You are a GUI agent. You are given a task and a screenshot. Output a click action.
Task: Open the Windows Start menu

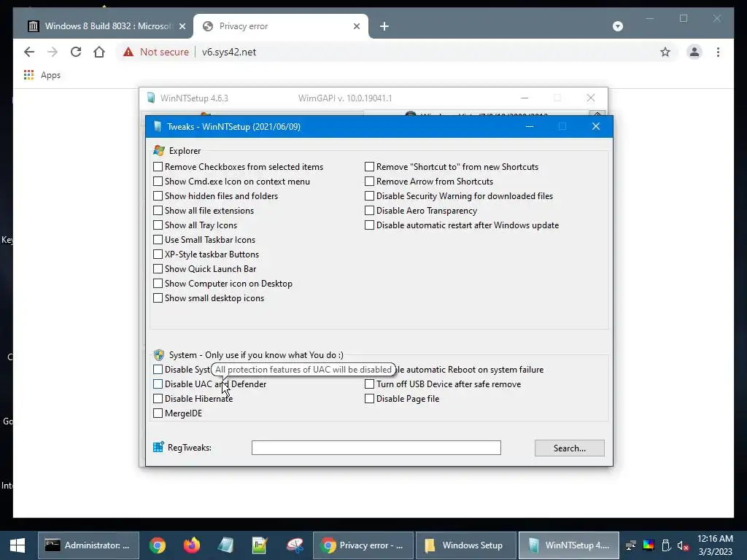coord(18,545)
